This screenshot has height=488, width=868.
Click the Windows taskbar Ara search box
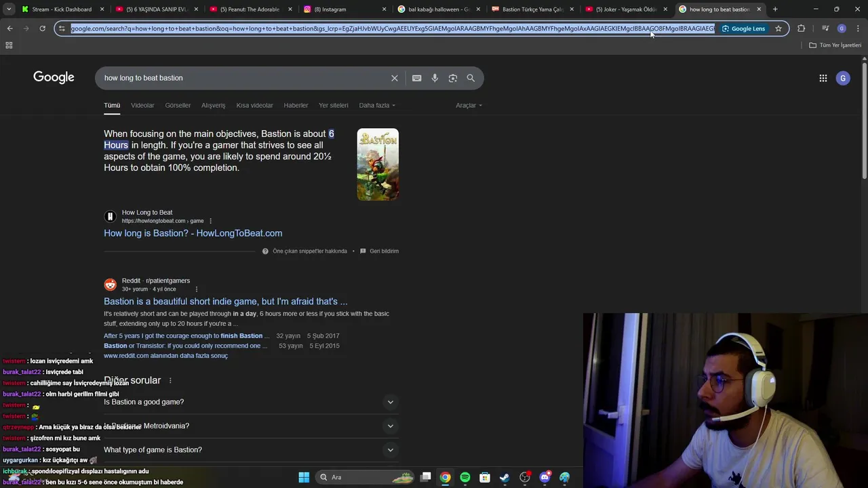[366, 477]
